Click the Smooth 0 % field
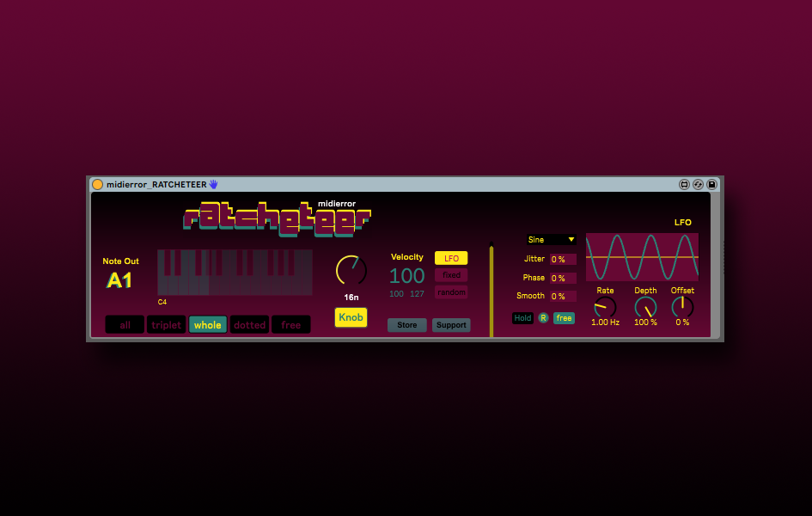812x516 pixels. [x=563, y=297]
